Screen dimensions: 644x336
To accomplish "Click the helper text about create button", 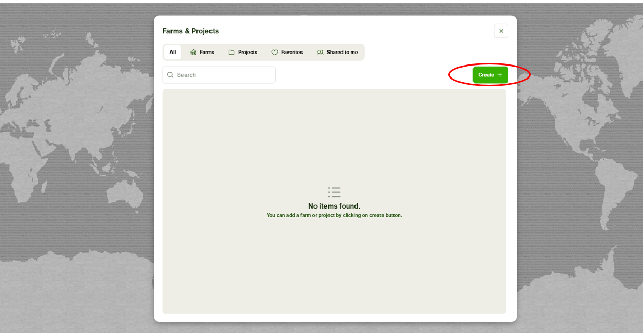I will pyautogui.click(x=334, y=215).
